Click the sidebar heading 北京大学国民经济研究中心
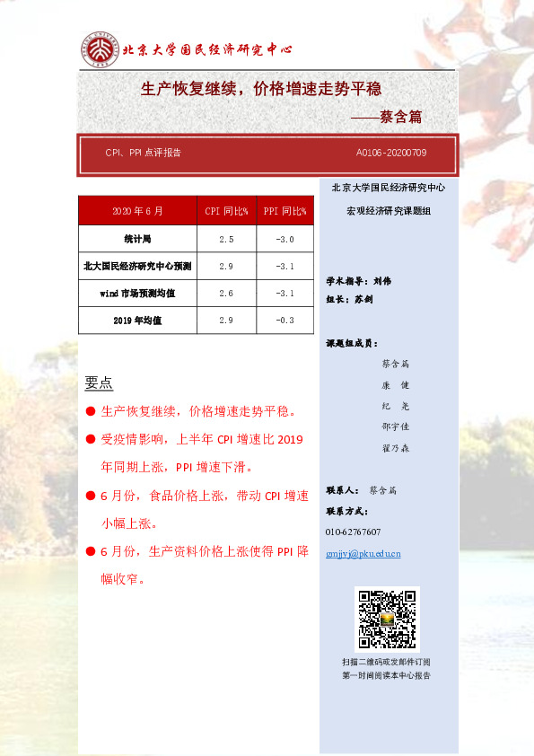534x756 pixels. (389, 188)
